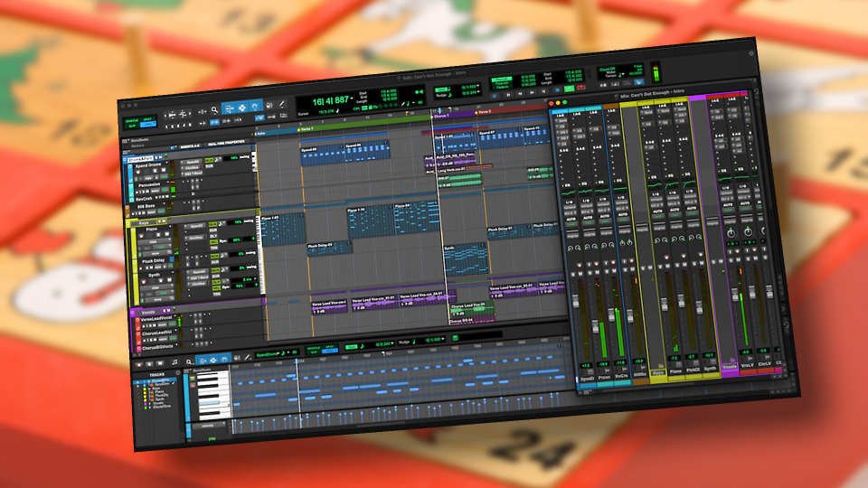Enable Slip edit mode
Viewport: 868px width, 488px height.
point(132,127)
